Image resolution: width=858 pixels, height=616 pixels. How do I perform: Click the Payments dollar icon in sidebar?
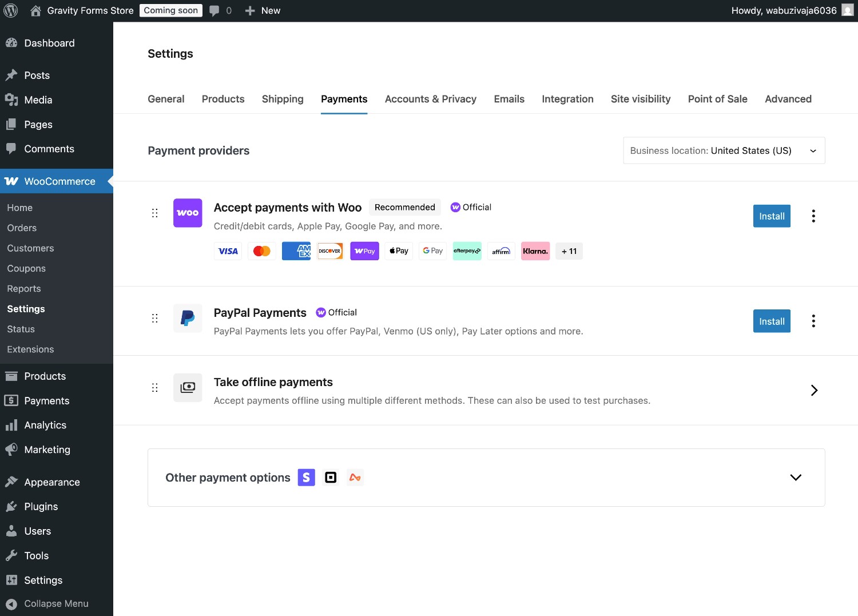11,401
